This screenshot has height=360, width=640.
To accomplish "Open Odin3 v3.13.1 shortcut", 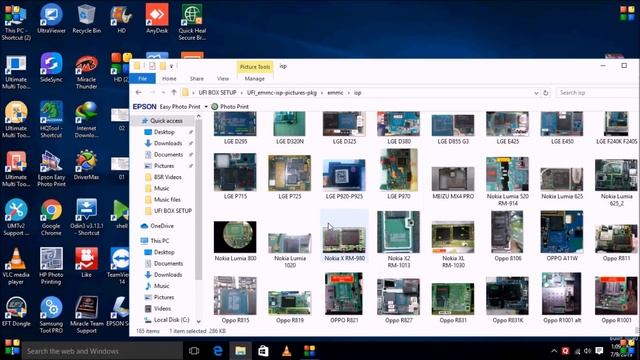I will pos(86,217).
